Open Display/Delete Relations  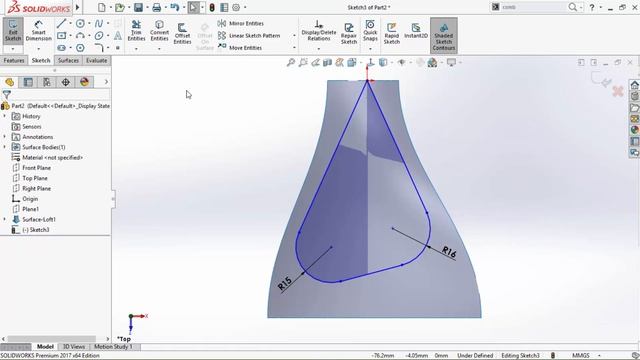(x=319, y=31)
